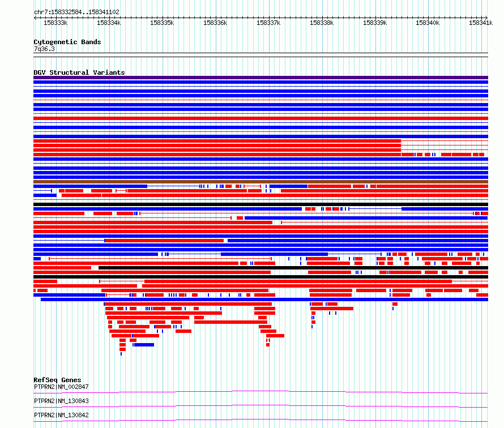Select the 7q36.3 band label
The width and height of the screenshot is (504, 428).
point(44,49)
